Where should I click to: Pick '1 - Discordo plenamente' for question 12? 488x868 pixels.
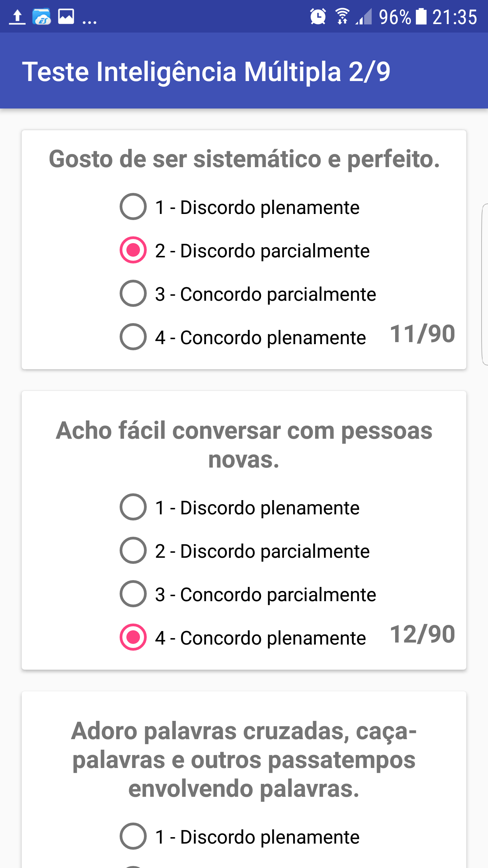point(240,507)
